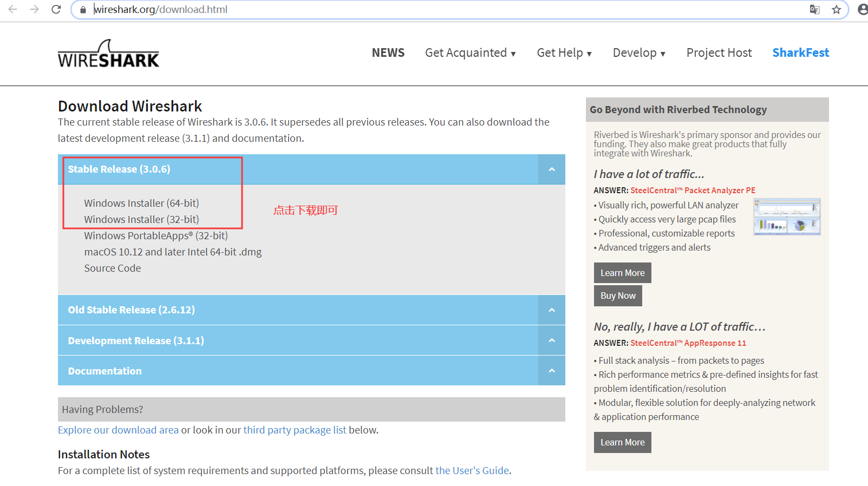Open the Get Help dropdown menu

tap(564, 53)
